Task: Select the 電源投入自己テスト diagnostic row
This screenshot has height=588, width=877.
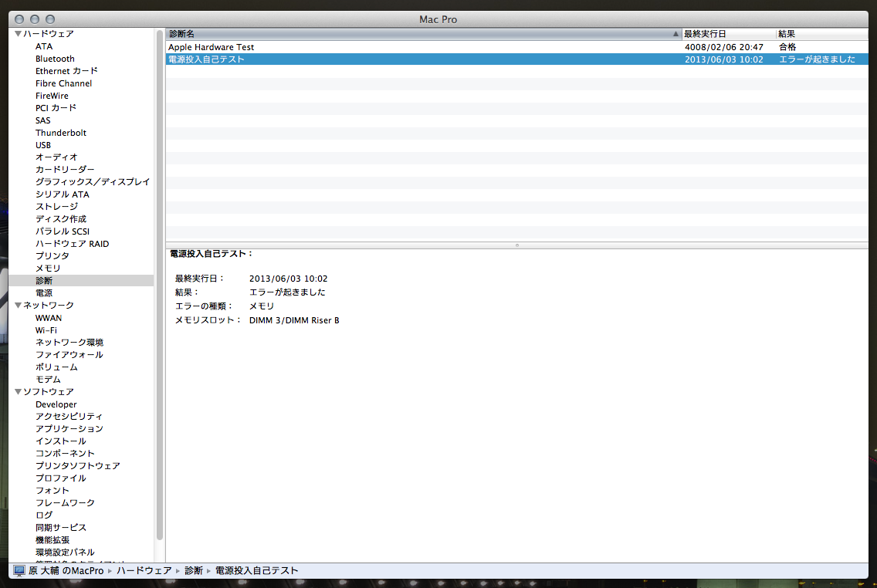Action: [x=516, y=59]
